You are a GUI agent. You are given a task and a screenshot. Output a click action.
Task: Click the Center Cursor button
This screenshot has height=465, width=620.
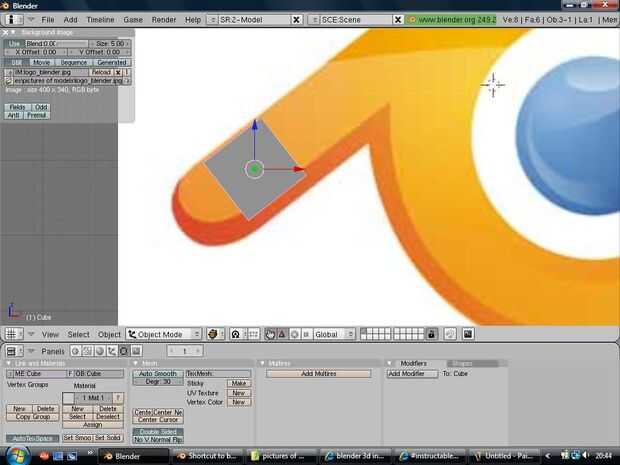coord(158,420)
